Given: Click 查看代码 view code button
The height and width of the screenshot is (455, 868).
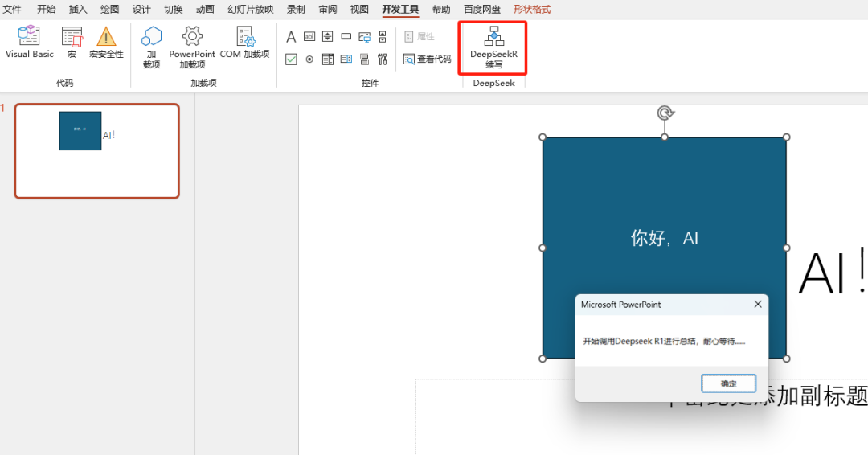Looking at the screenshot, I should [x=427, y=59].
